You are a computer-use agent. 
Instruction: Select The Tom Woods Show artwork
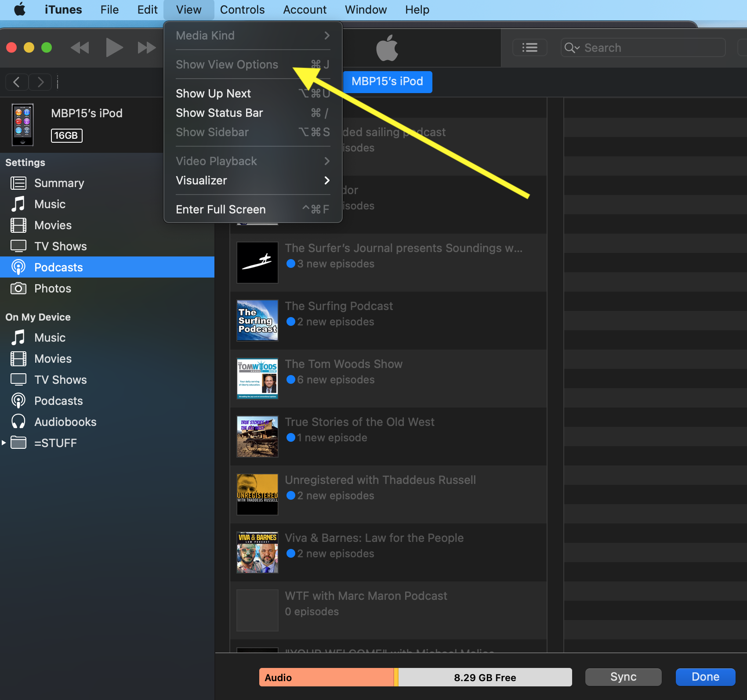pyautogui.click(x=257, y=379)
